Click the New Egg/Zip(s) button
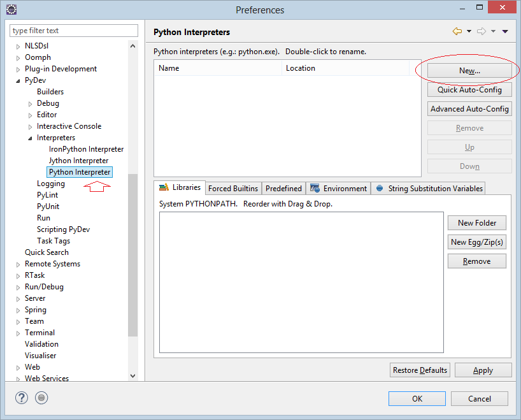 coord(477,242)
